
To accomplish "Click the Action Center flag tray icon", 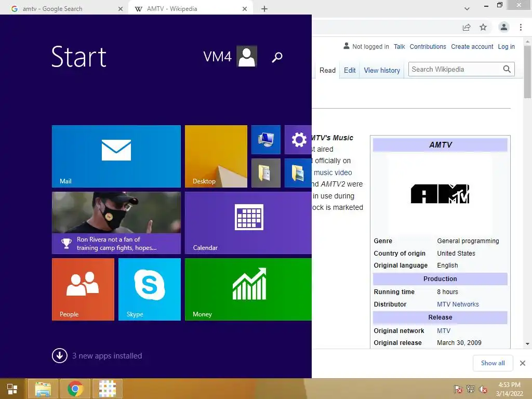I will tap(458, 389).
